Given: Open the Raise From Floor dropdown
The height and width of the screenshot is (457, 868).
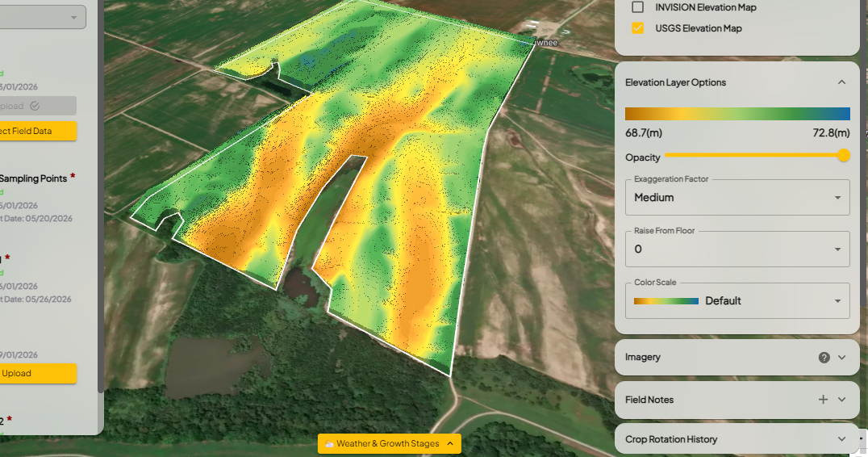Looking at the screenshot, I should (737, 249).
